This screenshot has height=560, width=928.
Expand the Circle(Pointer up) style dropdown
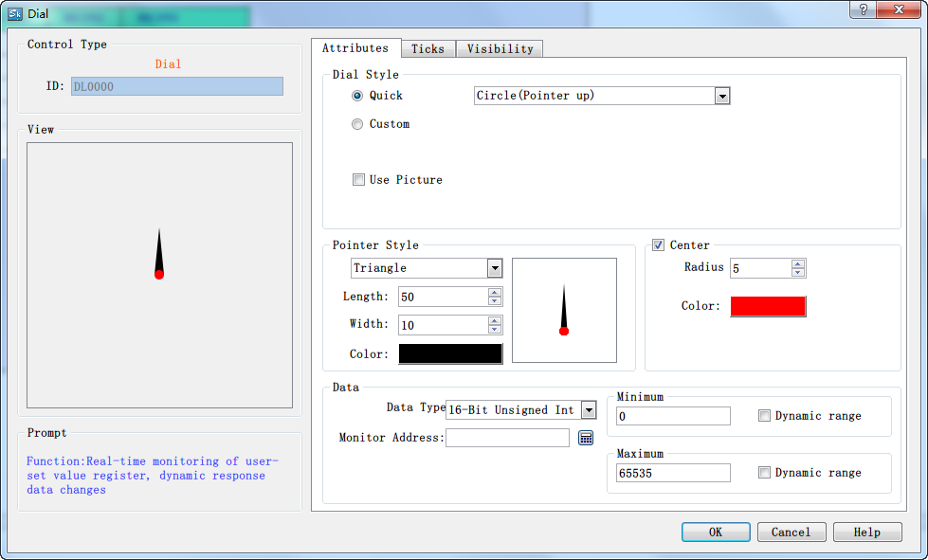pyautogui.click(x=722, y=96)
